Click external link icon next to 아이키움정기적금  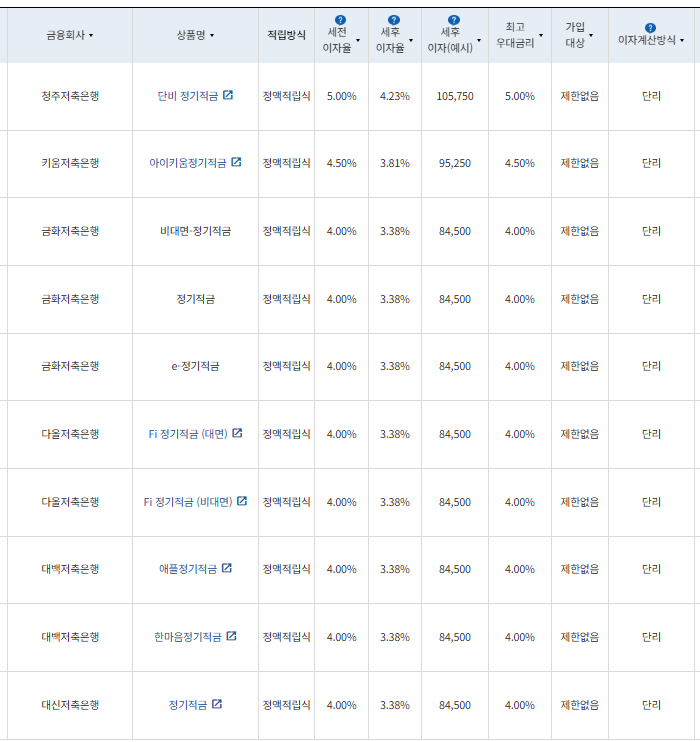236,162
